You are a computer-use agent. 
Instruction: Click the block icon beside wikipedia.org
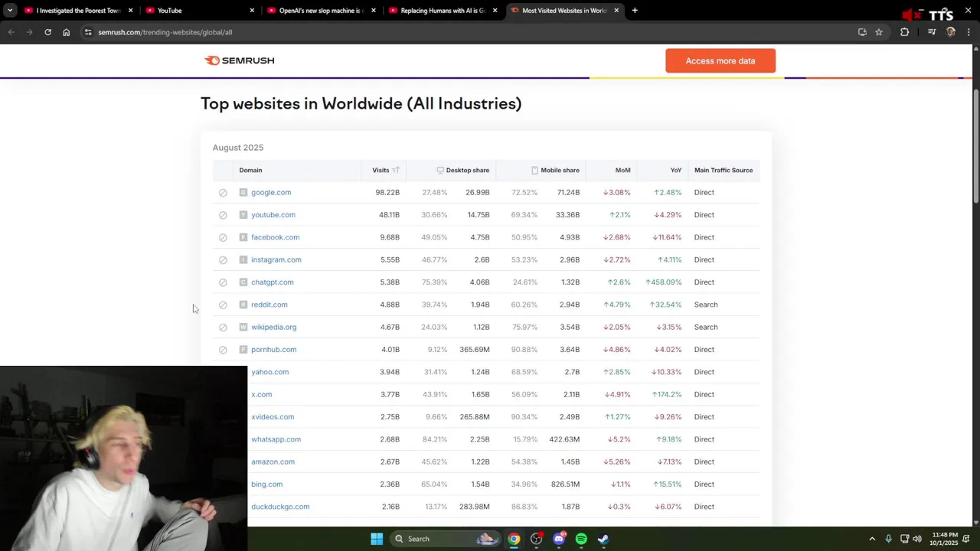(x=223, y=328)
